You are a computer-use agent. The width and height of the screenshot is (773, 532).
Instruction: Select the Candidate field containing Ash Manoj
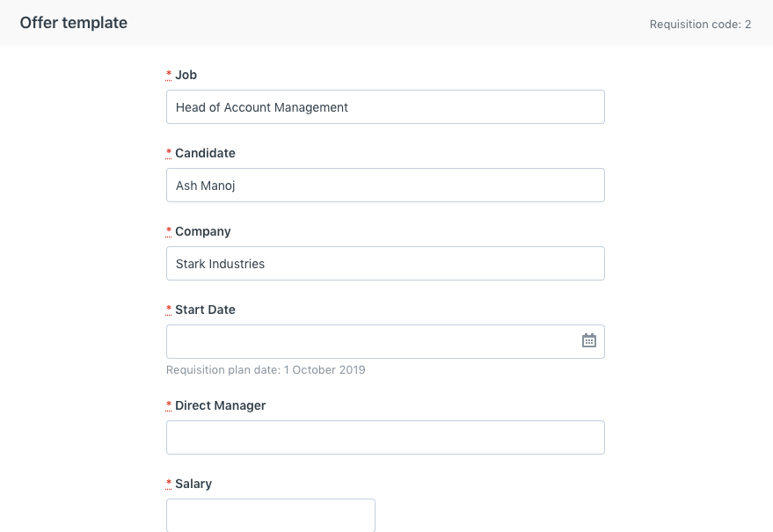coord(385,185)
